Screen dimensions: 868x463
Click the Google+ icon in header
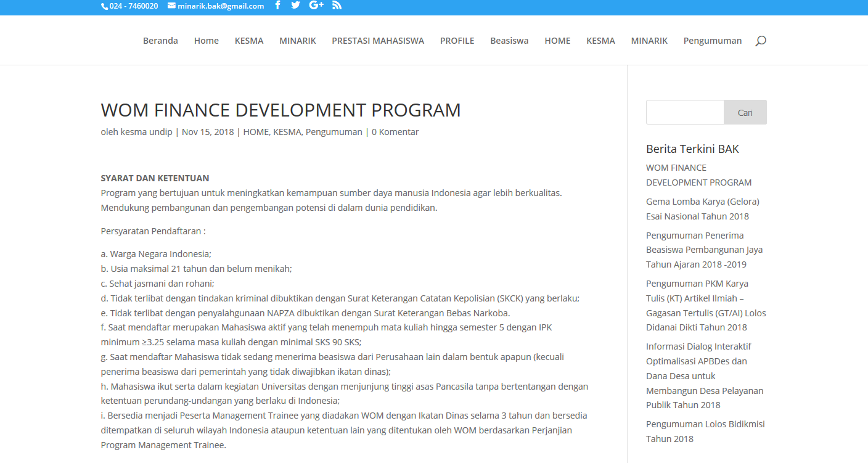tap(316, 6)
